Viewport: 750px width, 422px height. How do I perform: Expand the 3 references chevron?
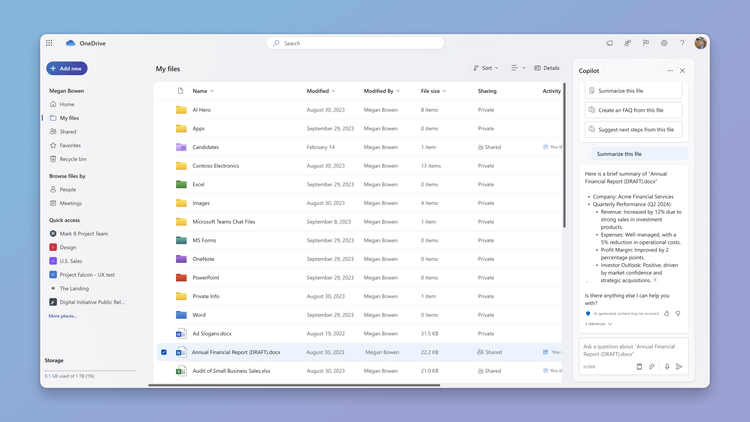pyautogui.click(x=610, y=324)
